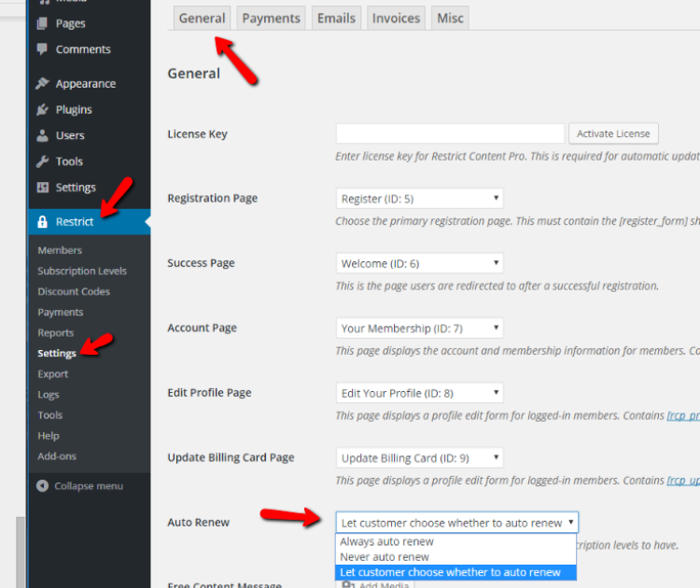Choose 'Never auto renew' option
The image size is (700, 588).
coord(455,557)
